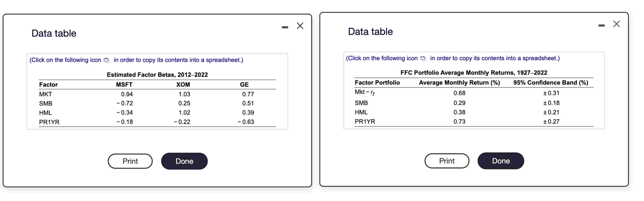
Task: Select the PR1YR row in the FFC table
Action: pos(365,122)
